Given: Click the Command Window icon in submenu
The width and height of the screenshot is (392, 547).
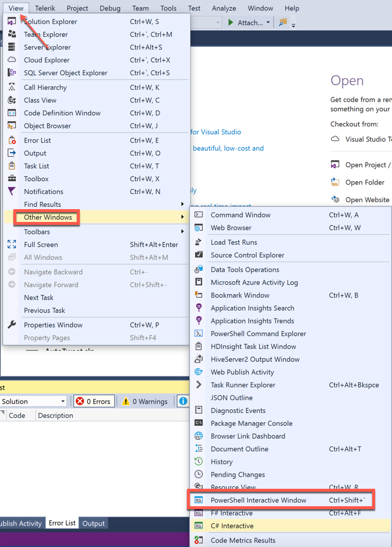Looking at the screenshot, I should pos(199,214).
